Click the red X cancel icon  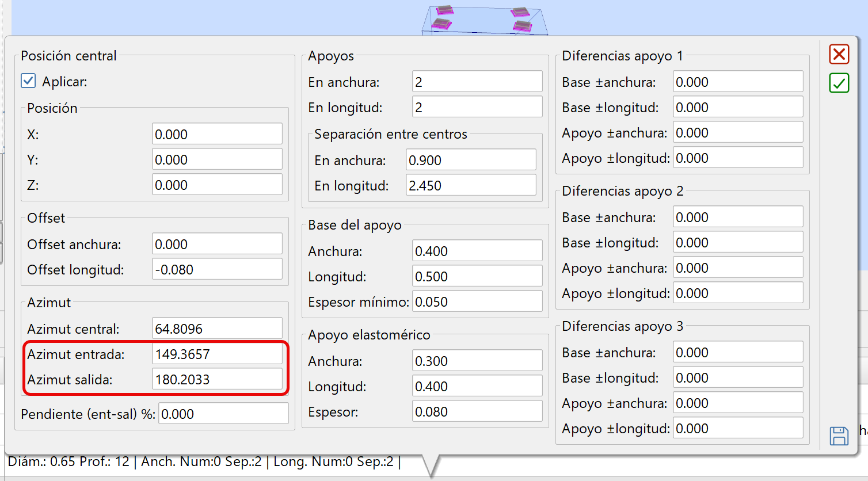click(839, 54)
